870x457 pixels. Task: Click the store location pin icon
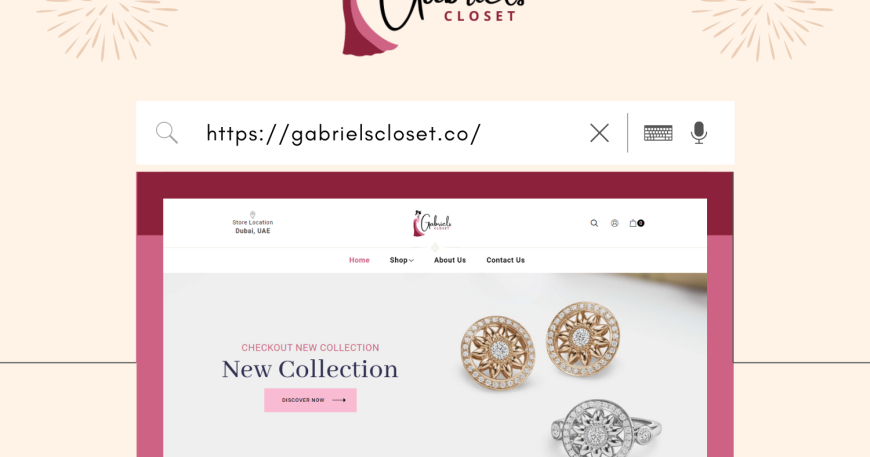click(252, 215)
